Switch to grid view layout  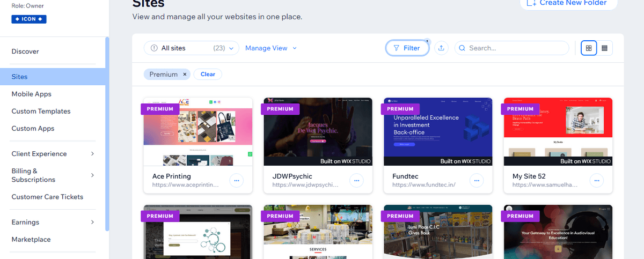pos(589,48)
